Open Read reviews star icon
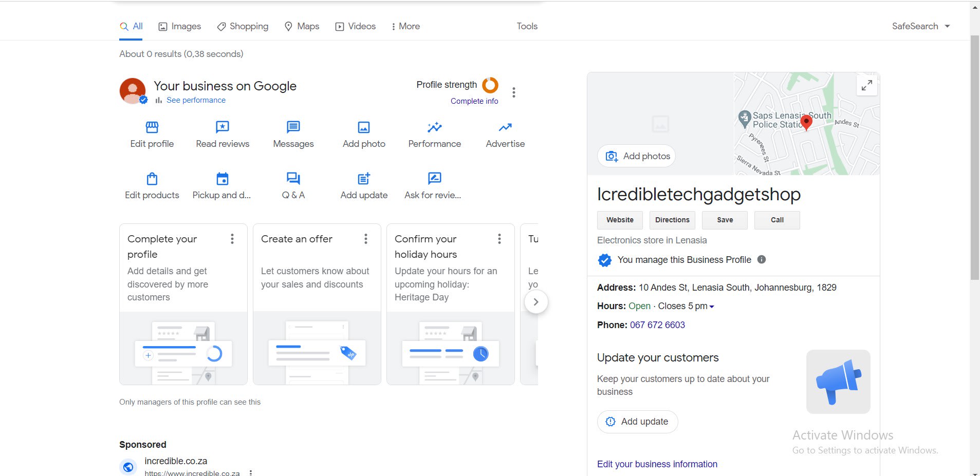 pyautogui.click(x=223, y=127)
